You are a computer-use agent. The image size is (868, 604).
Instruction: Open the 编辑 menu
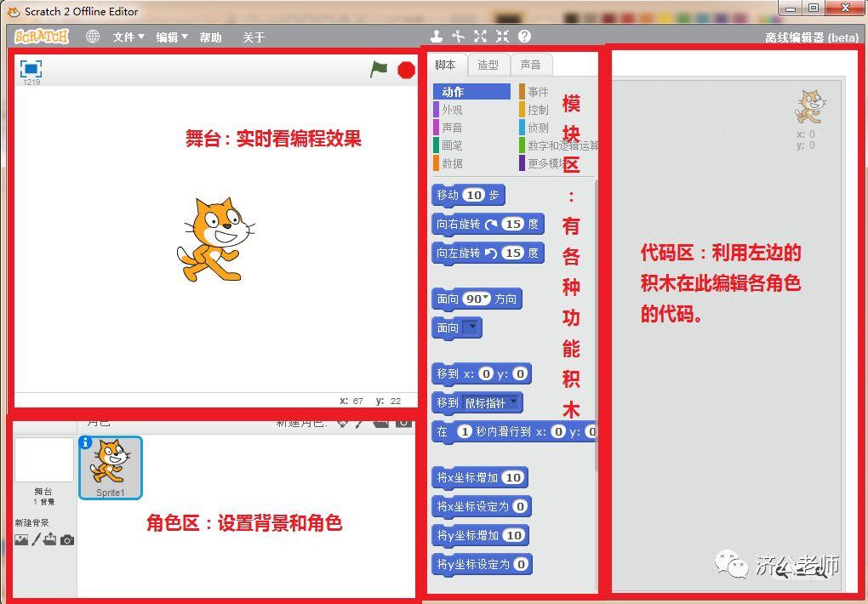point(172,37)
